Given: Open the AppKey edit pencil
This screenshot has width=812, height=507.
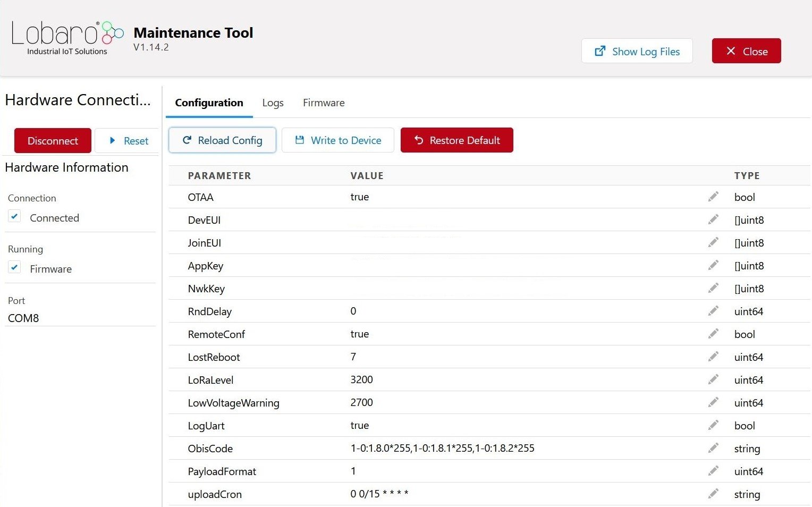Looking at the screenshot, I should (713, 265).
